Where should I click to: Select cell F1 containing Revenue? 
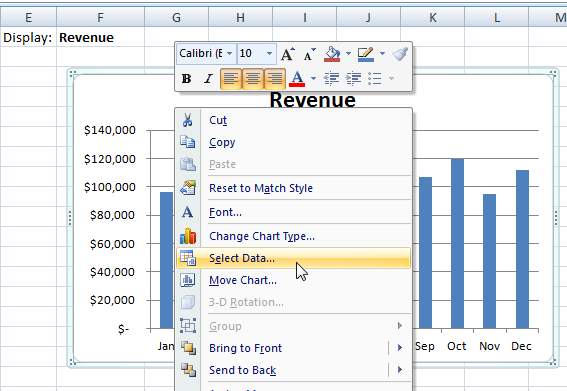click(100, 38)
